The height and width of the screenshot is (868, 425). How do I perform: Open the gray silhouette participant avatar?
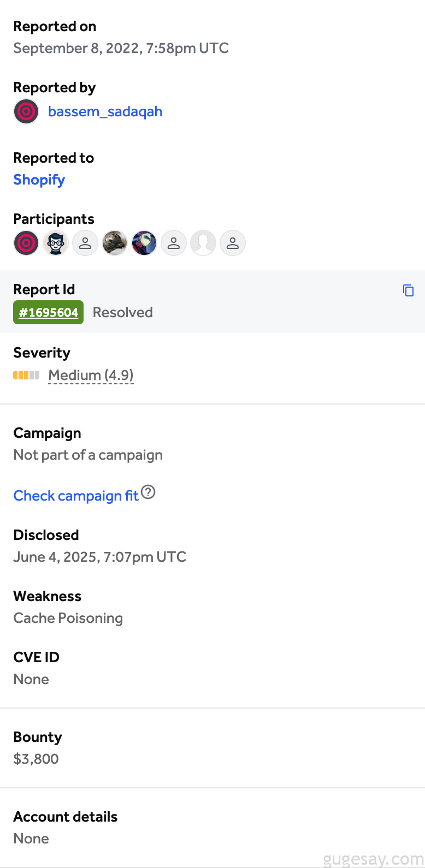(203, 243)
